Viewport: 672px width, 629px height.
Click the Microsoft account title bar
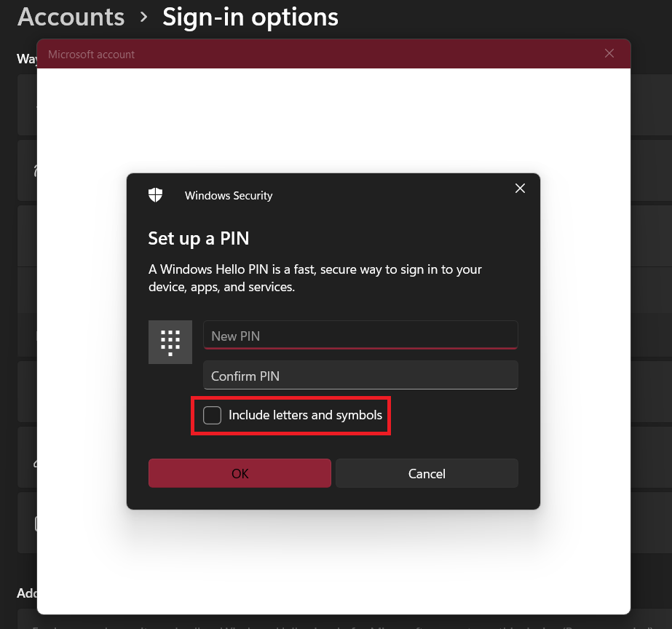coord(91,53)
